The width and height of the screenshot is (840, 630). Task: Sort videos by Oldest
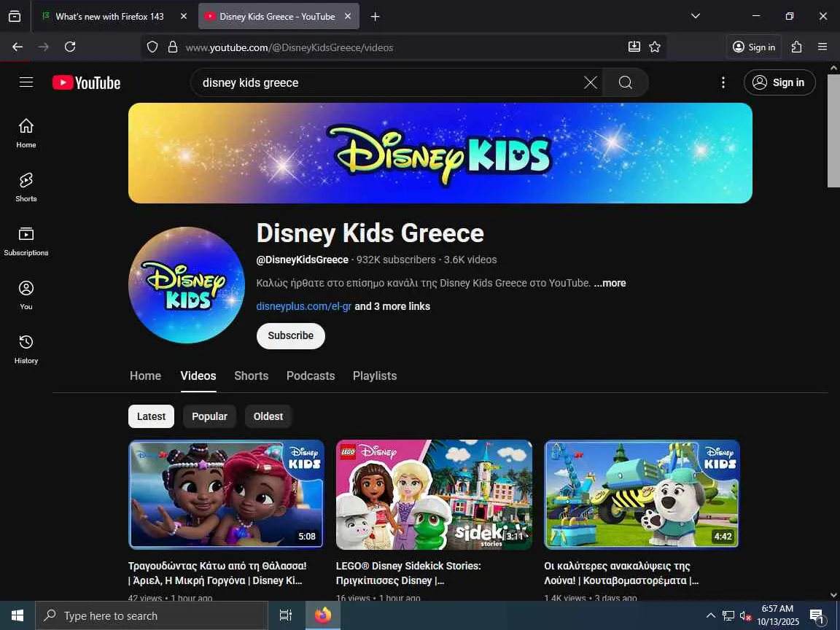pos(268,416)
